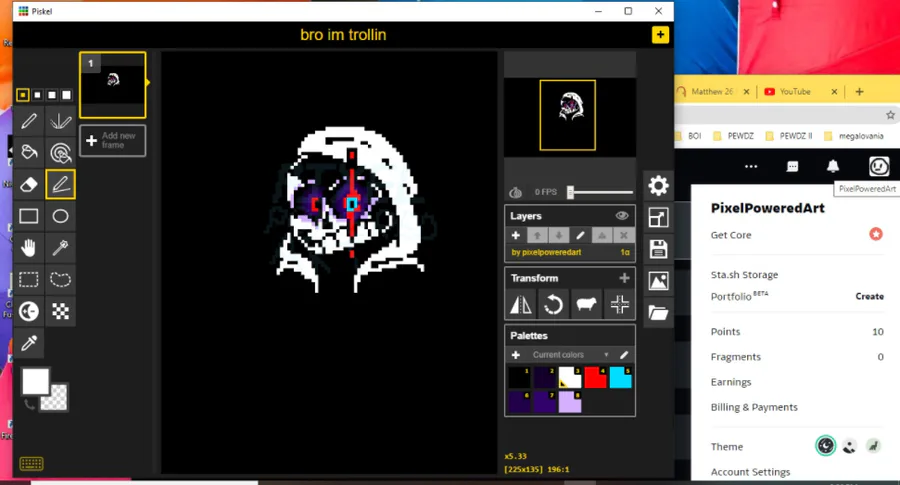This screenshot has width=900, height=485.
Task: Click the Flip horizontally transform icon
Action: click(x=521, y=304)
